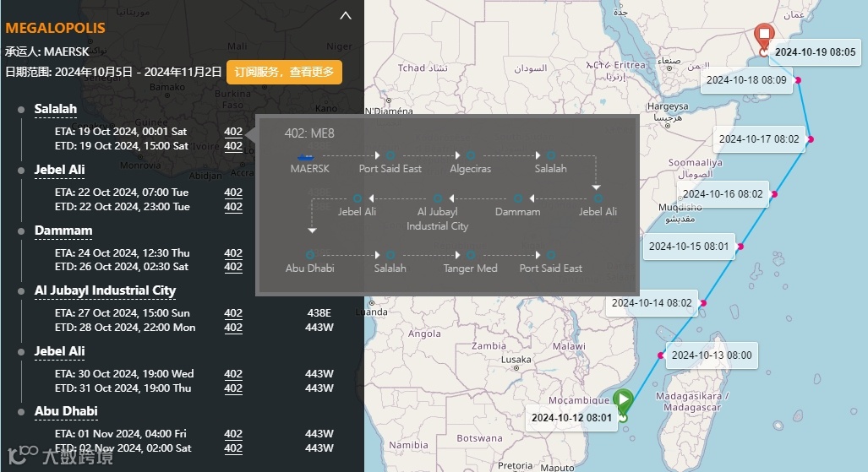Viewport: 868px width, 472px height.
Task: Select the 2024-10-14 08:02 track point label
Action: coord(652,303)
